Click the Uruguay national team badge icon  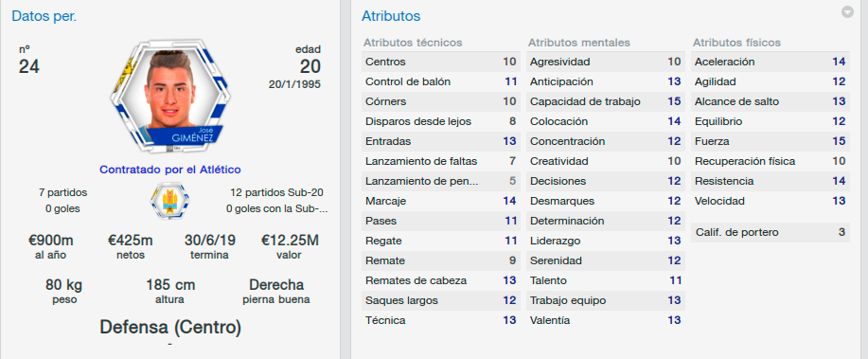170,200
